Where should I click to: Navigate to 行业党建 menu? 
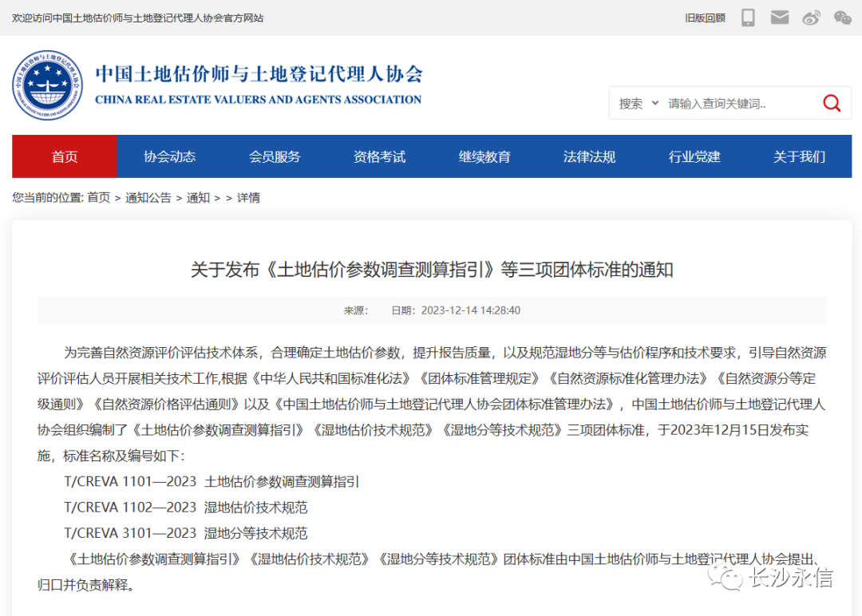694,156
